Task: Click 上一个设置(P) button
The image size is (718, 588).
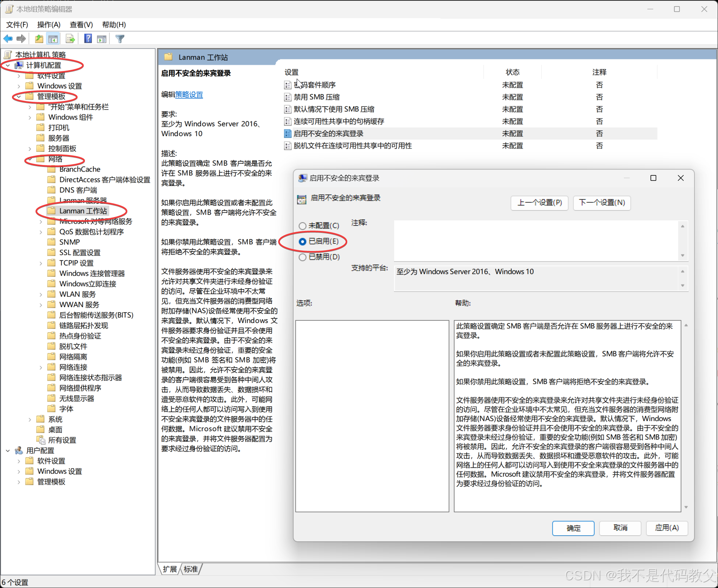Action: 539,203
